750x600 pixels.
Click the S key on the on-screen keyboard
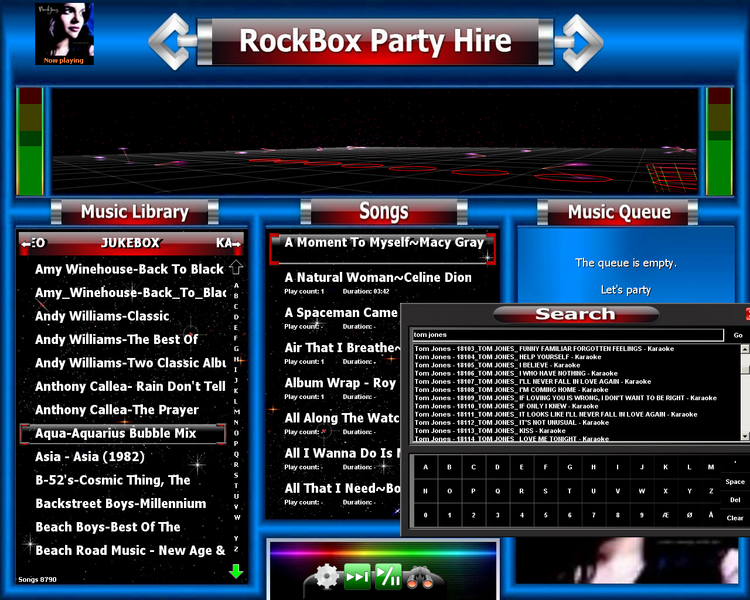[x=546, y=491]
